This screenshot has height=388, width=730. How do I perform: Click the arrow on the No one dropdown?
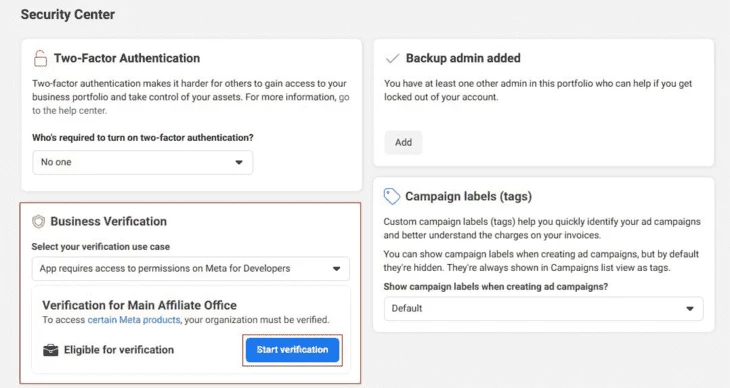pyautogui.click(x=239, y=163)
